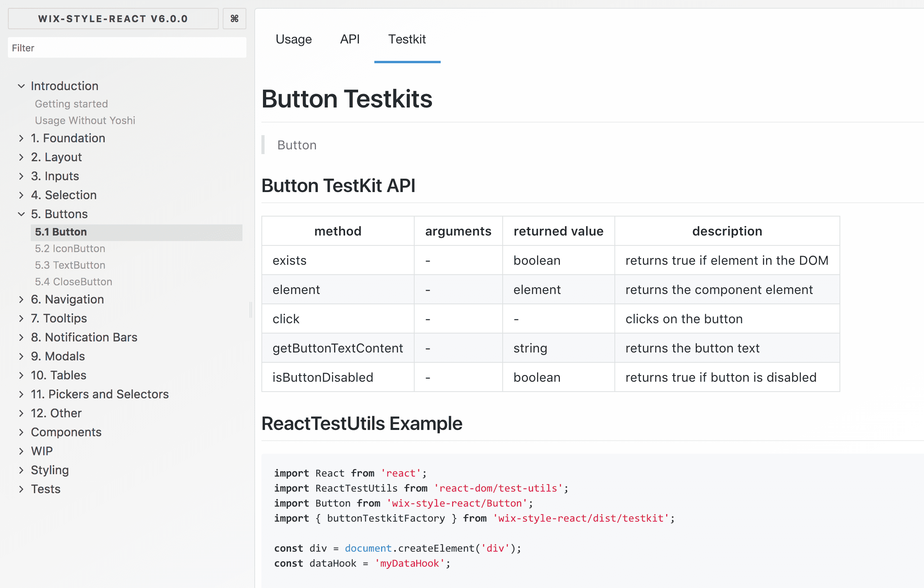Expand the 3. Inputs chevron arrow
The image size is (924, 588).
21,176
